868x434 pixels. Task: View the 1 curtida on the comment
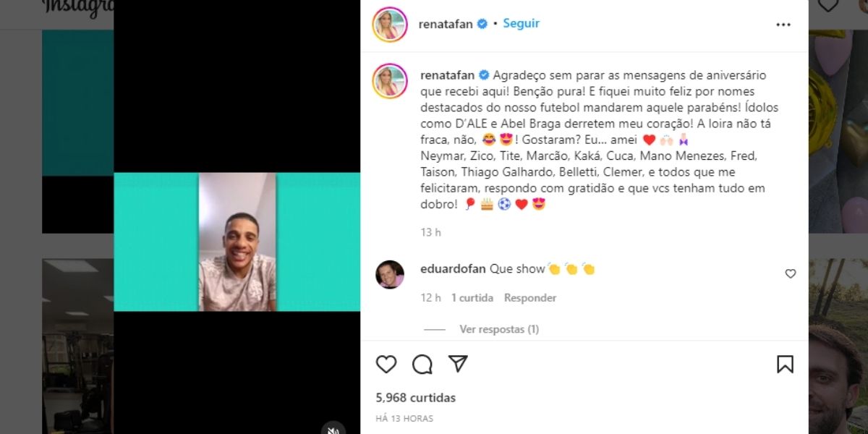point(472,297)
